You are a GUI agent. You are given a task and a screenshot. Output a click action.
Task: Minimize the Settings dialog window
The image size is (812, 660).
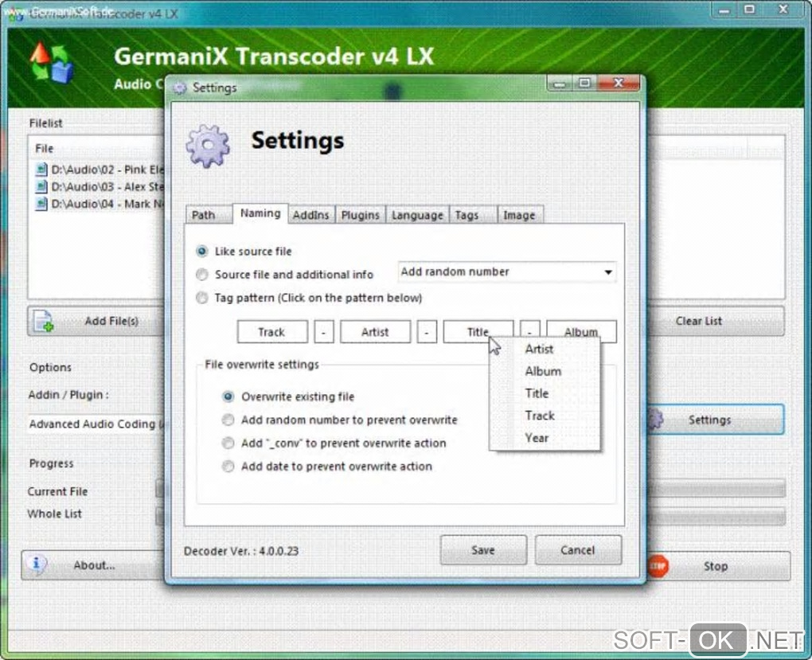point(560,83)
